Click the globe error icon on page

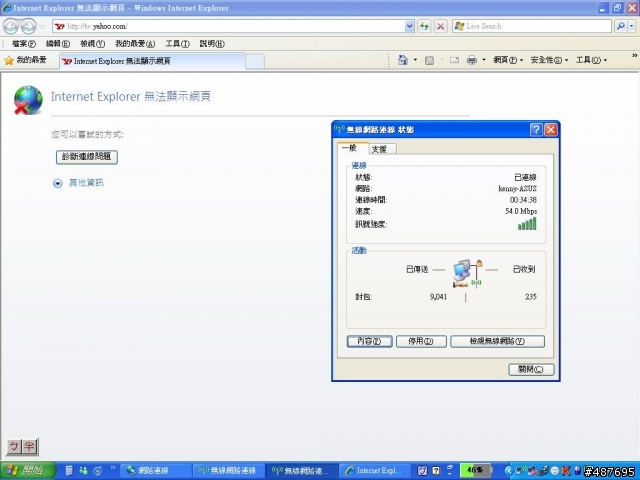[28, 100]
